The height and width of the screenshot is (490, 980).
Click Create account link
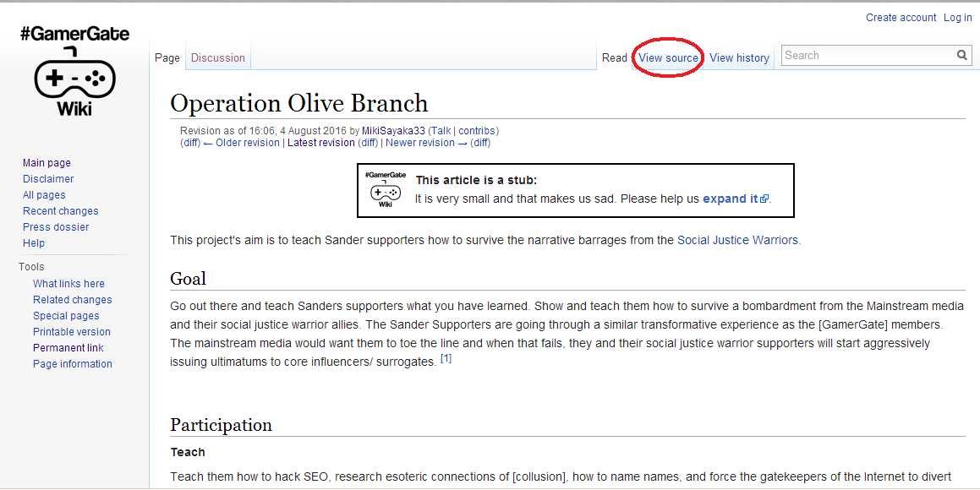pyautogui.click(x=901, y=18)
